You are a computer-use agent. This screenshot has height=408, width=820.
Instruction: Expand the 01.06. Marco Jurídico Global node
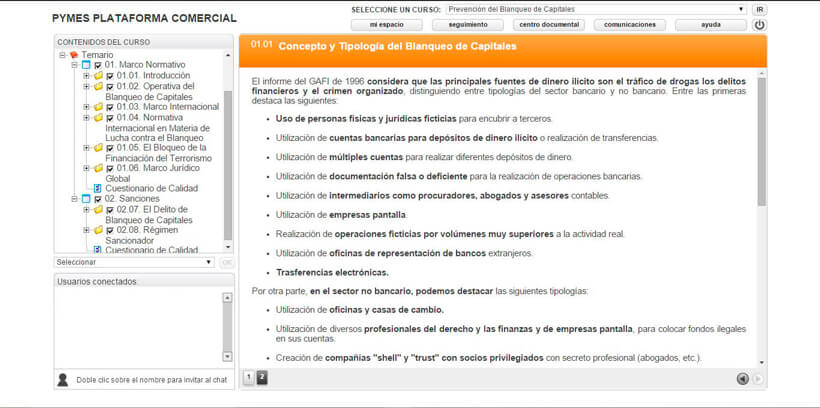pos(86,168)
